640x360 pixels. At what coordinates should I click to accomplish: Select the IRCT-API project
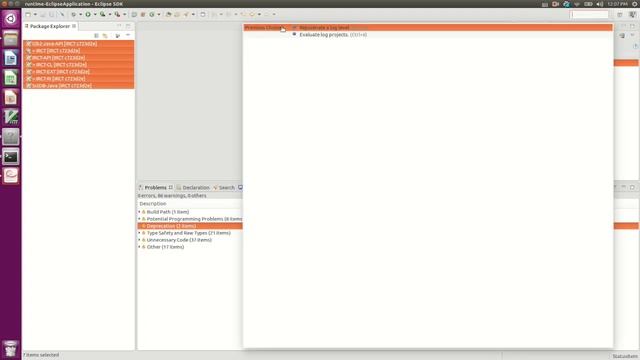79,58
